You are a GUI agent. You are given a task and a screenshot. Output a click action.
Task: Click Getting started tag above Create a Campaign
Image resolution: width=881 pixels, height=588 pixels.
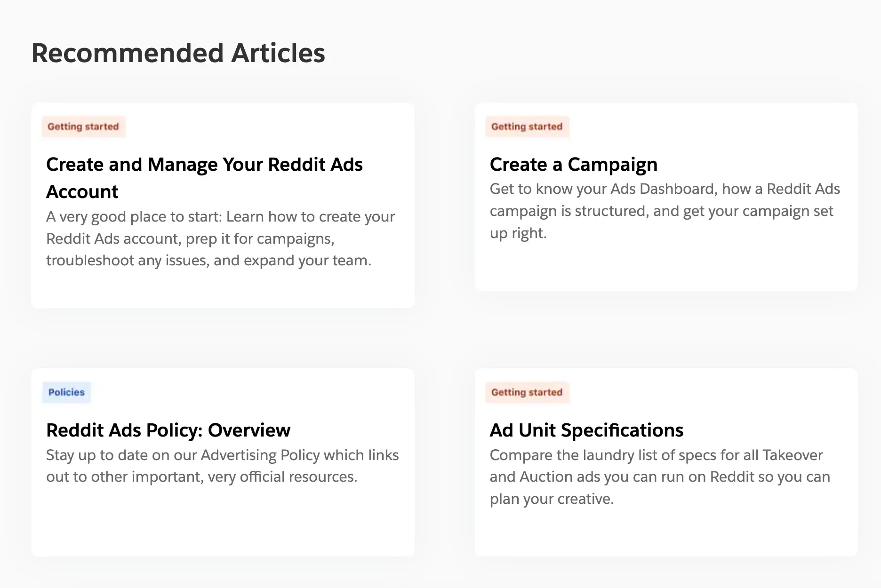527,127
